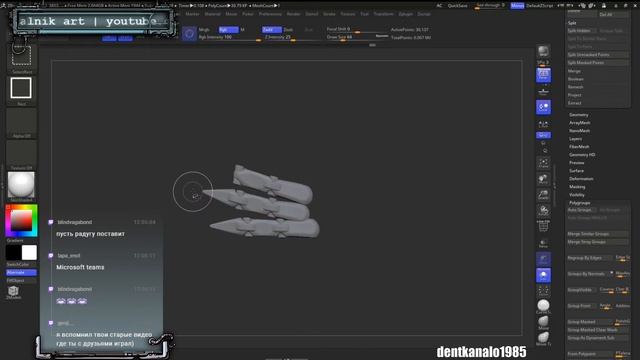Image resolution: width=640 pixels, height=360 pixels.
Task: Toggle the highlighted Solo mode icon
Action: tap(543, 275)
